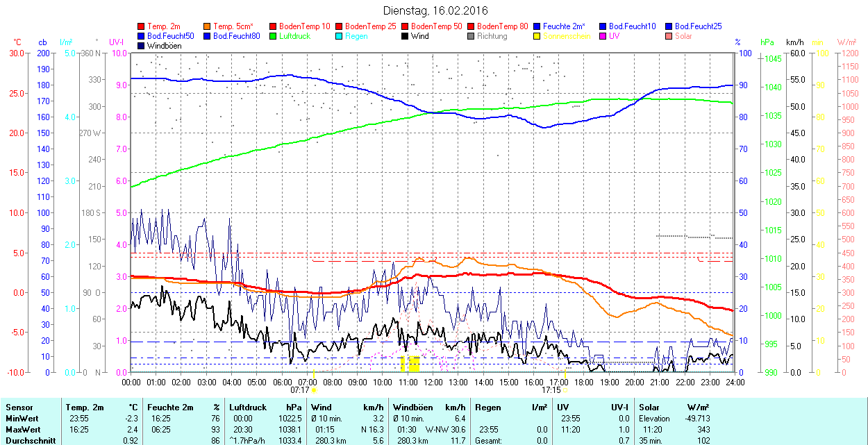
Task: Click the magenta UV legend swatch
Action: pyautogui.click(x=603, y=36)
